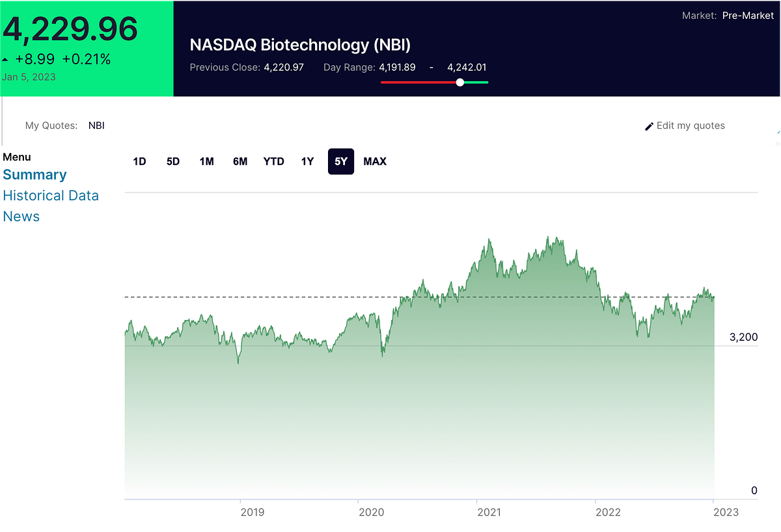Open the Historical Data page

pyautogui.click(x=51, y=196)
